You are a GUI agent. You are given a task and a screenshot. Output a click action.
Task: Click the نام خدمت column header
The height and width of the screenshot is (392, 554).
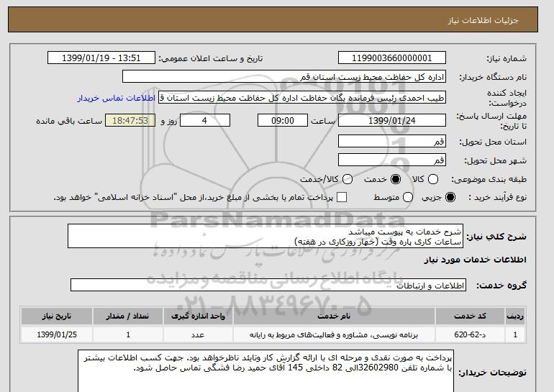click(x=334, y=316)
